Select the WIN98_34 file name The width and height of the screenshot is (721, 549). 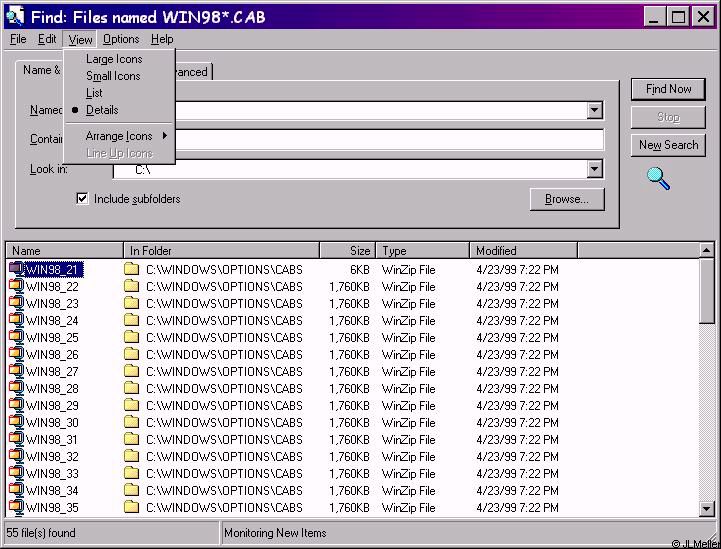pos(52,491)
